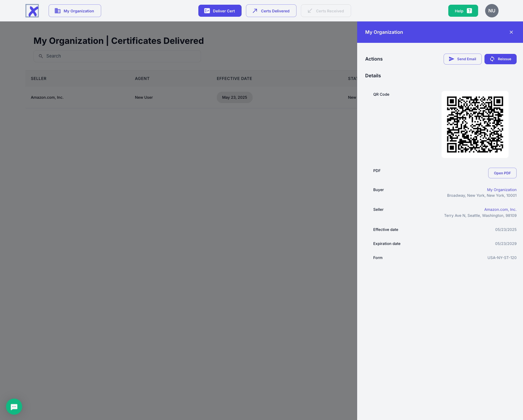Sort by Effective Date column header
The width and height of the screenshot is (523, 420).
[234, 79]
